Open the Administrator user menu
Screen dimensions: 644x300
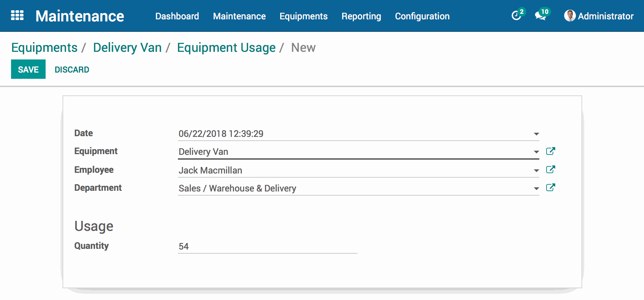599,16
